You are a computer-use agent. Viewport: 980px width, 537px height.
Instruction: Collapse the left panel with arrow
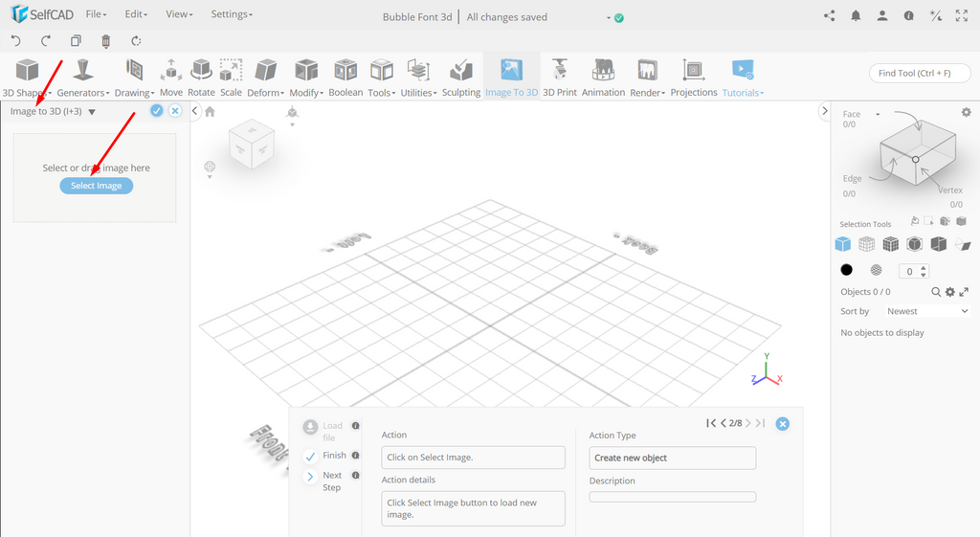point(194,111)
